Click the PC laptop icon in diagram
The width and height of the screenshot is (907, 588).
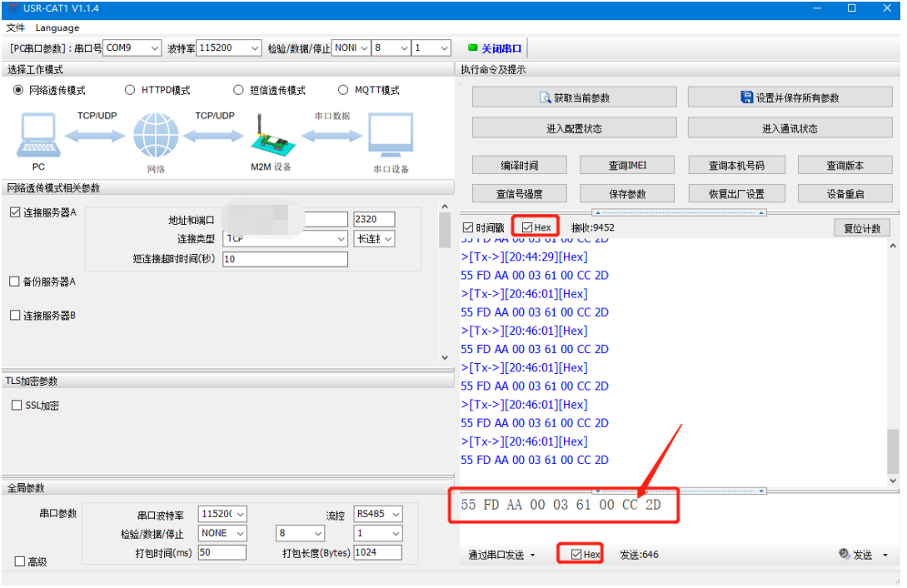pos(37,135)
